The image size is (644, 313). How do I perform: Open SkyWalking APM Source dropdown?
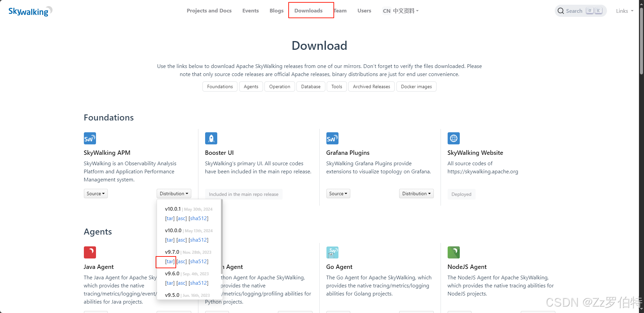96,194
